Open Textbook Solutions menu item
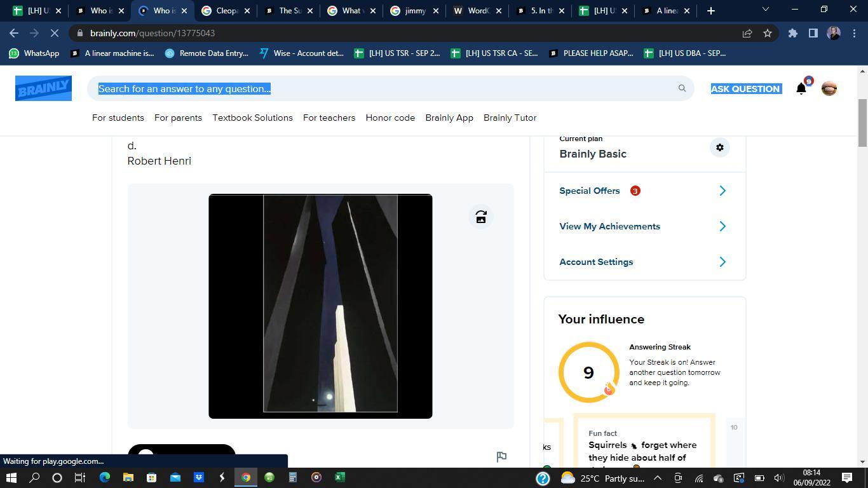Screen dimensions: 868x488 (252, 118)
